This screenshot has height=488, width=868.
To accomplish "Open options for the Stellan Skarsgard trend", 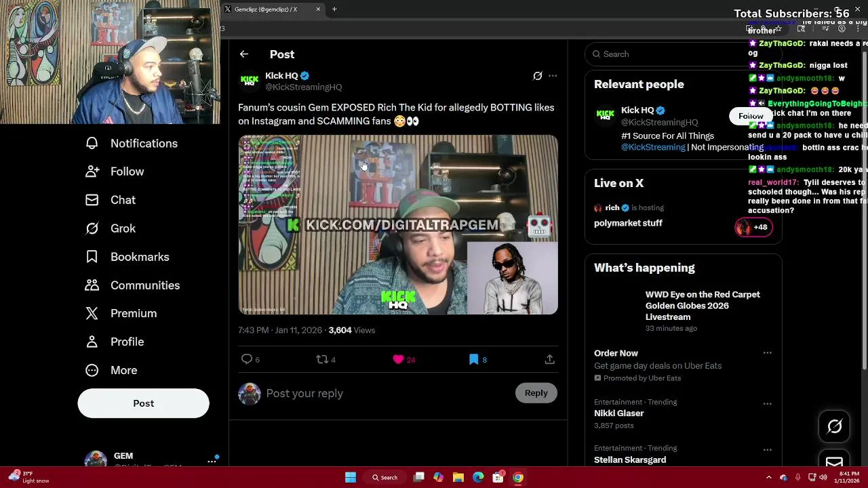I will point(767,450).
